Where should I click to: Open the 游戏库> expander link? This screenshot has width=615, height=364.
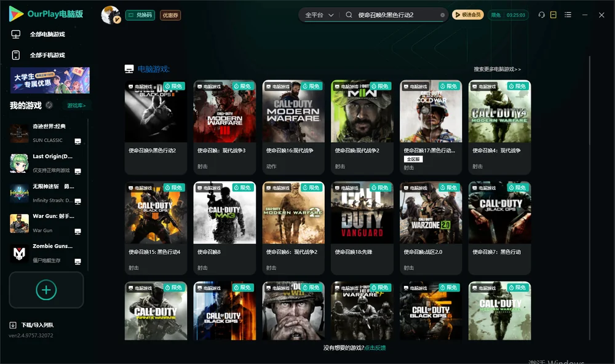pyautogui.click(x=76, y=106)
